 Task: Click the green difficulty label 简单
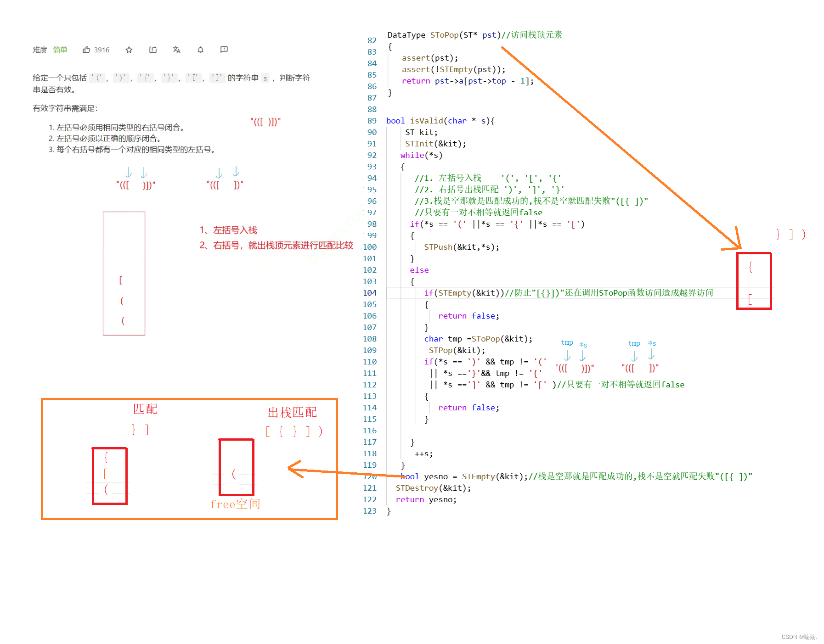[60, 50]
